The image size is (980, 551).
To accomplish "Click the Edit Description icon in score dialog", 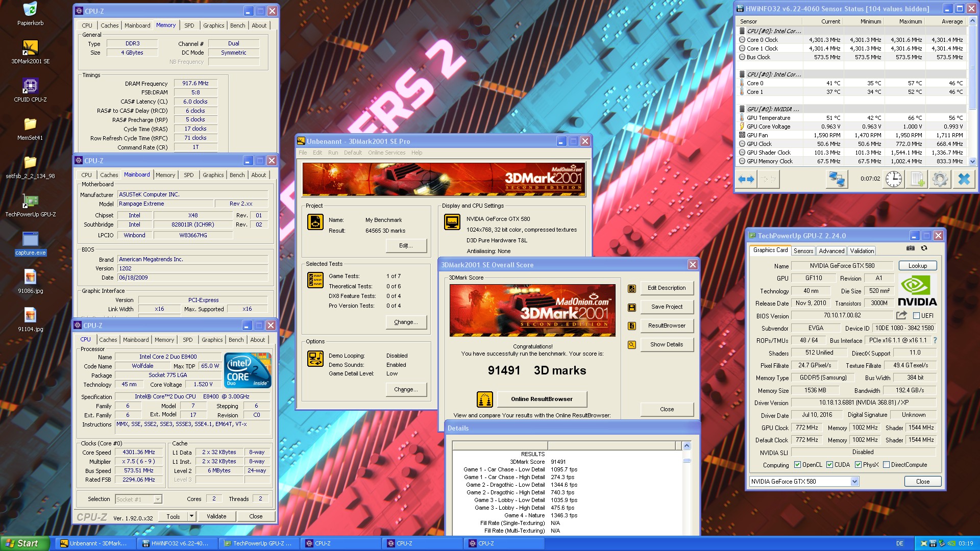I will 632,289.
